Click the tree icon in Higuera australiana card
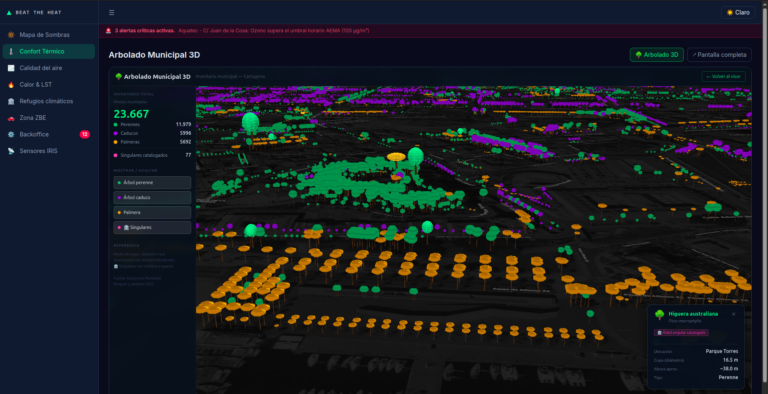The image size is (768, 394). 659,315
